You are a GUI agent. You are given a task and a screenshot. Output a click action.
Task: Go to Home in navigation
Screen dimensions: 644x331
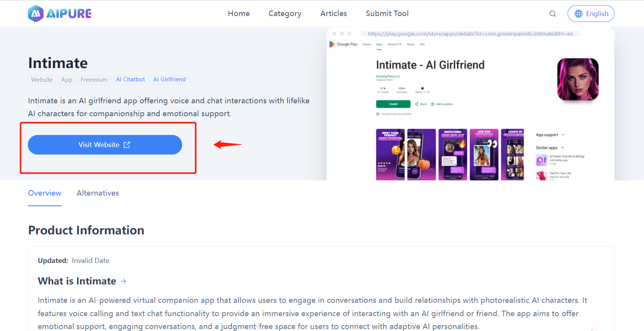(x=239, y=13)
